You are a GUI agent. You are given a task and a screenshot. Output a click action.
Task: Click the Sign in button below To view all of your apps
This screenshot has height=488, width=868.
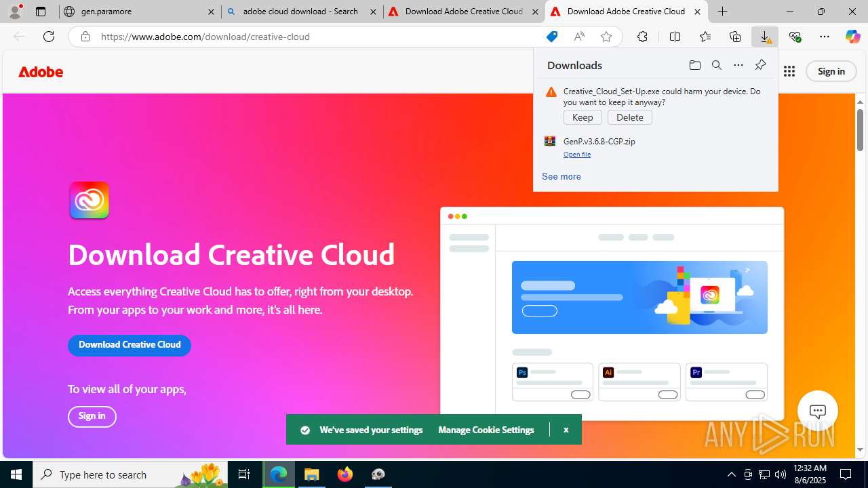coord(92,416)
